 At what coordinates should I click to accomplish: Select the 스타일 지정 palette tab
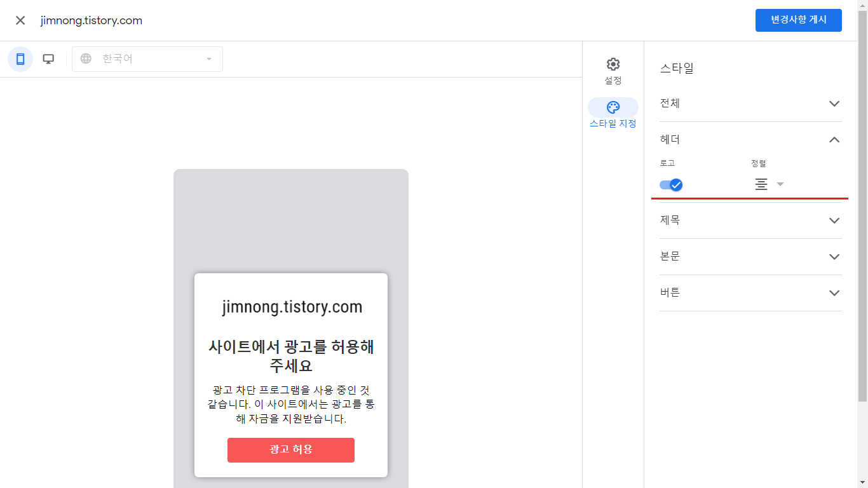[x=613, y=114]
